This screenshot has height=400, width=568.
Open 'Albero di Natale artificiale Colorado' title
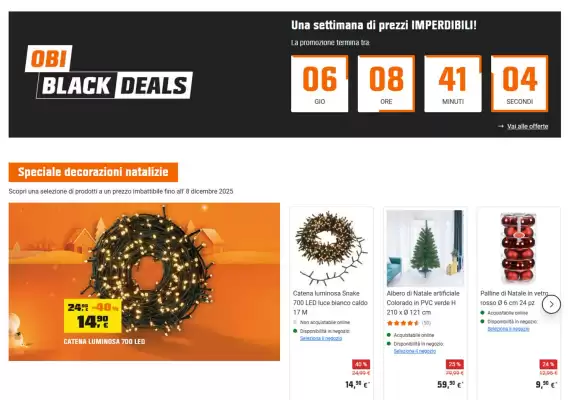pos(423,303)
